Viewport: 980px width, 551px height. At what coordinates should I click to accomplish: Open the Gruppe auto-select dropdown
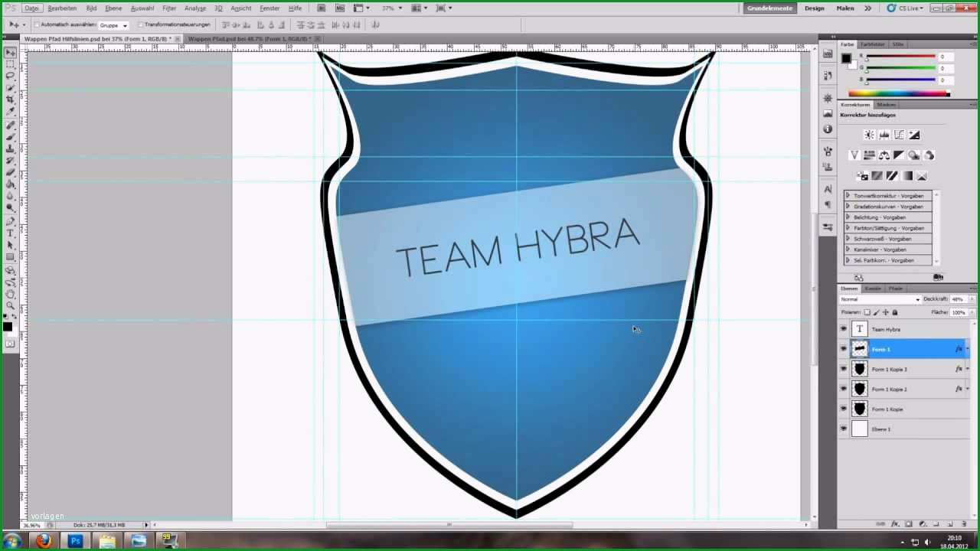coord(113,24)
